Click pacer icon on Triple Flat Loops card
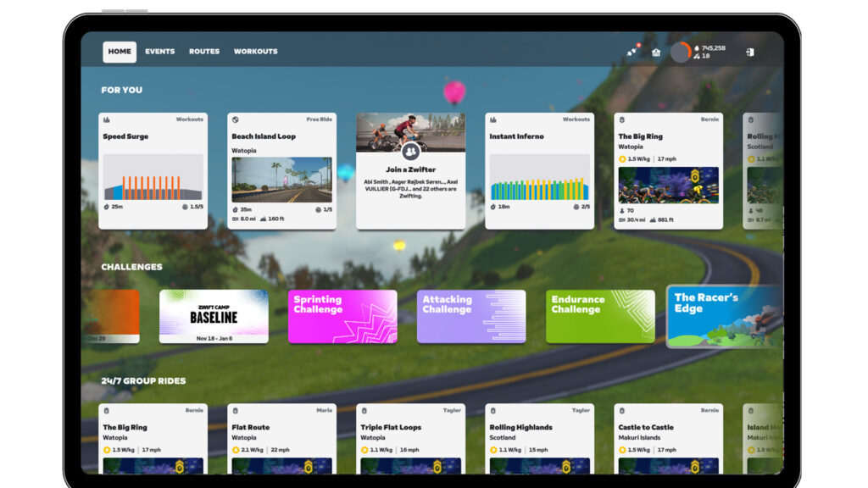This screenshot has width=868, height=488. pyautogui.click(x=364, y=411)
